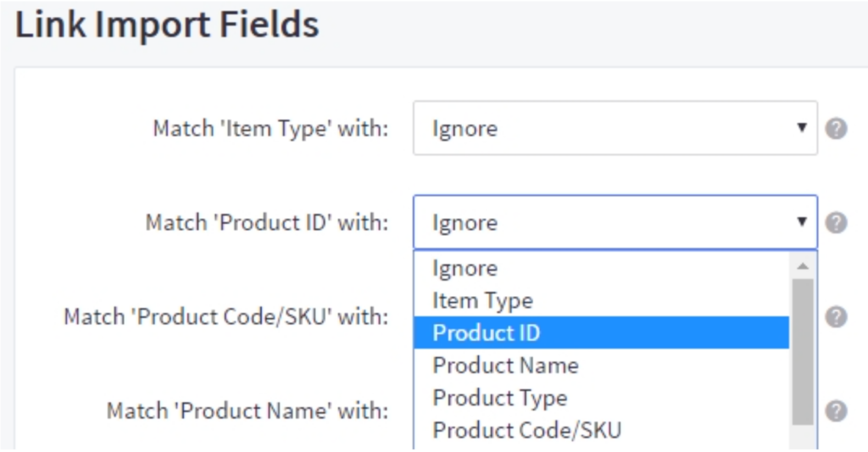Click the "Match 'Product Code/SKU' with:" label
The width and height of the screenshot is (868, 452).
(x=226, y=317)
